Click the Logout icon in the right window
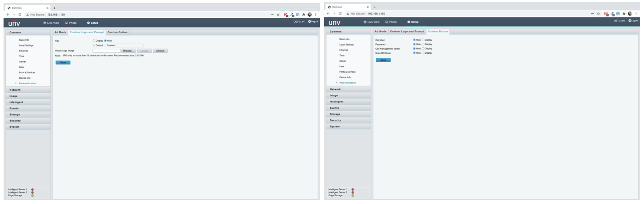Viewport: 644px width, 204px height. [x=630, y=20]
